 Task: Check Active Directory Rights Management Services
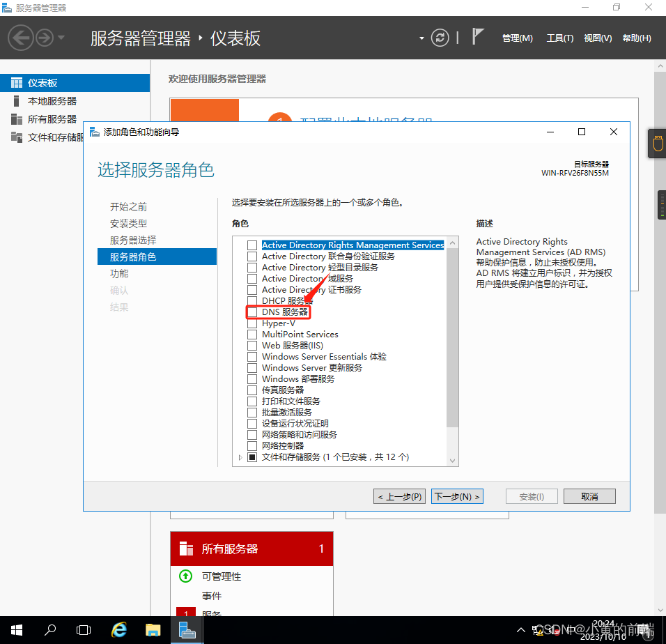pyautogui.click(x=252, y=245)
